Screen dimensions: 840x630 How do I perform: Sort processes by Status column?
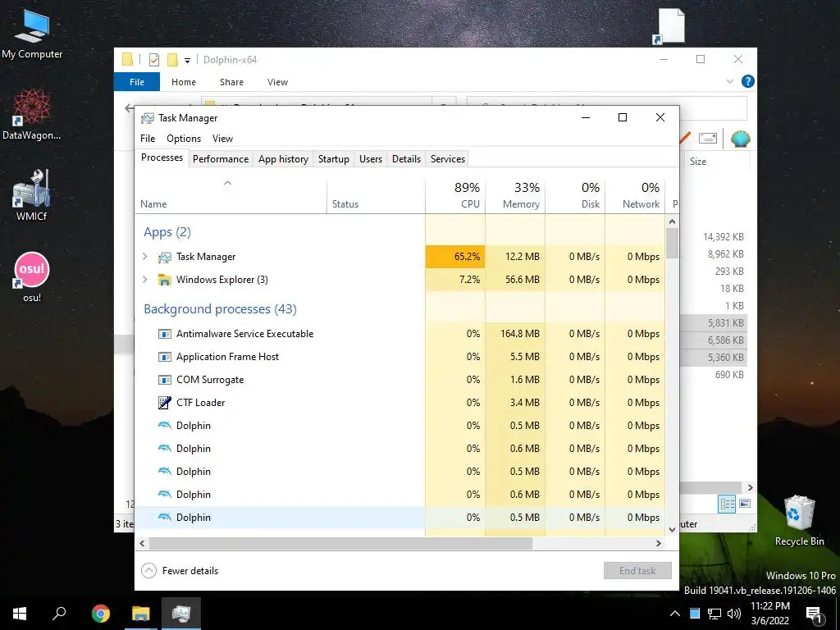tap(376, 196)
